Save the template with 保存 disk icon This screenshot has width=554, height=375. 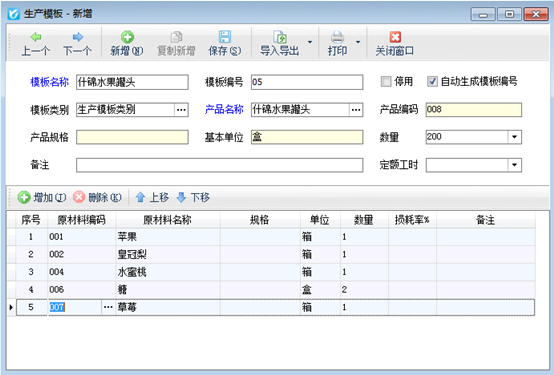[x=224, y=37]
